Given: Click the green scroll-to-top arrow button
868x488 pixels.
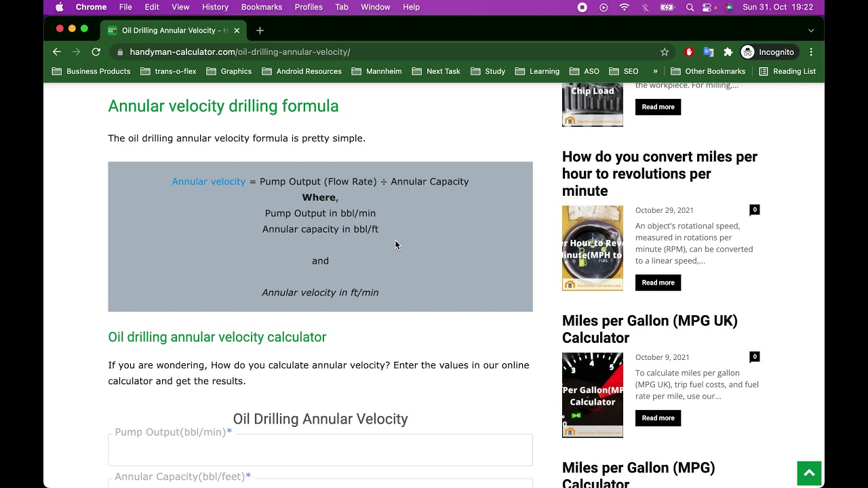Looking at the screenshot, I should 809,474.
